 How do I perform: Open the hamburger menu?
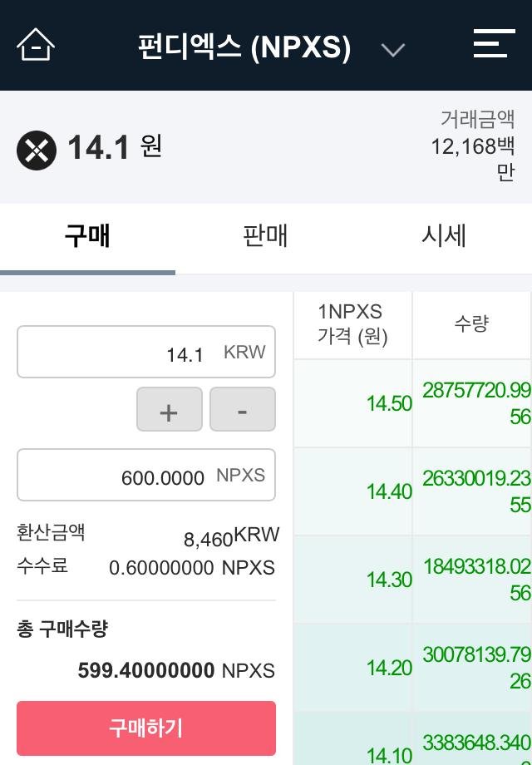[494, 44]
